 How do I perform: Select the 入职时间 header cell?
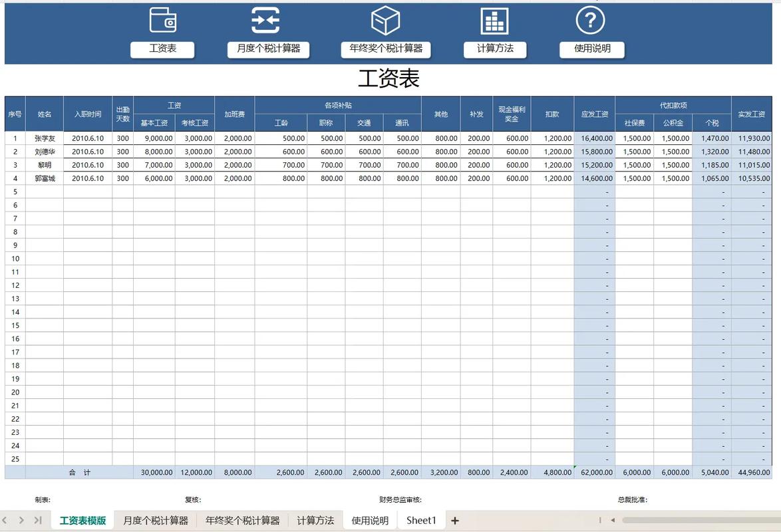(88, 114)
